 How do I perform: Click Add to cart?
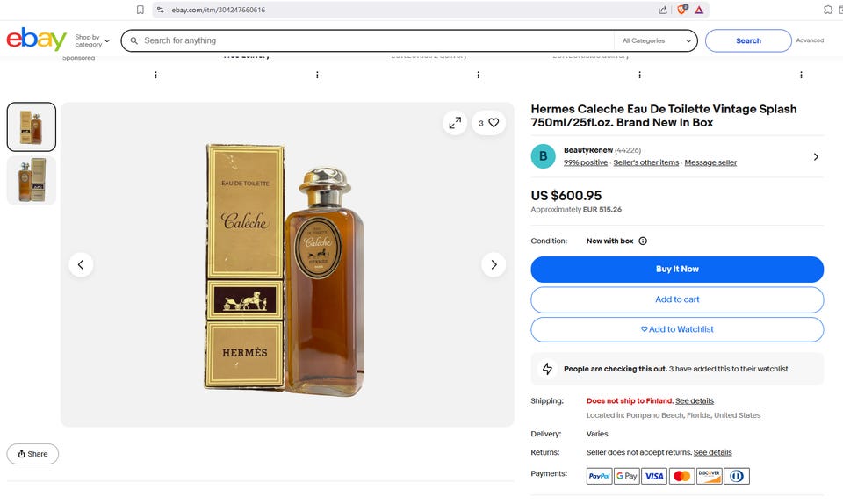[677, 299]
